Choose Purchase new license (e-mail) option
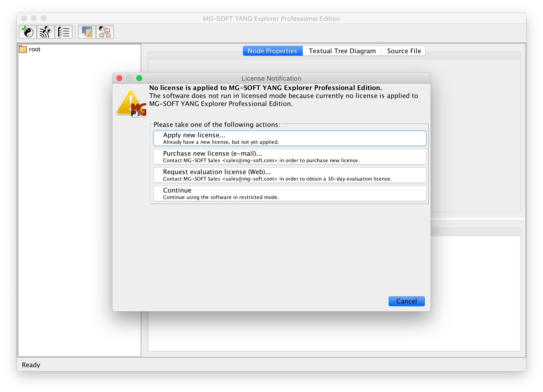The height and width of the screenshot is (392, 543). [x=290, y=157]
